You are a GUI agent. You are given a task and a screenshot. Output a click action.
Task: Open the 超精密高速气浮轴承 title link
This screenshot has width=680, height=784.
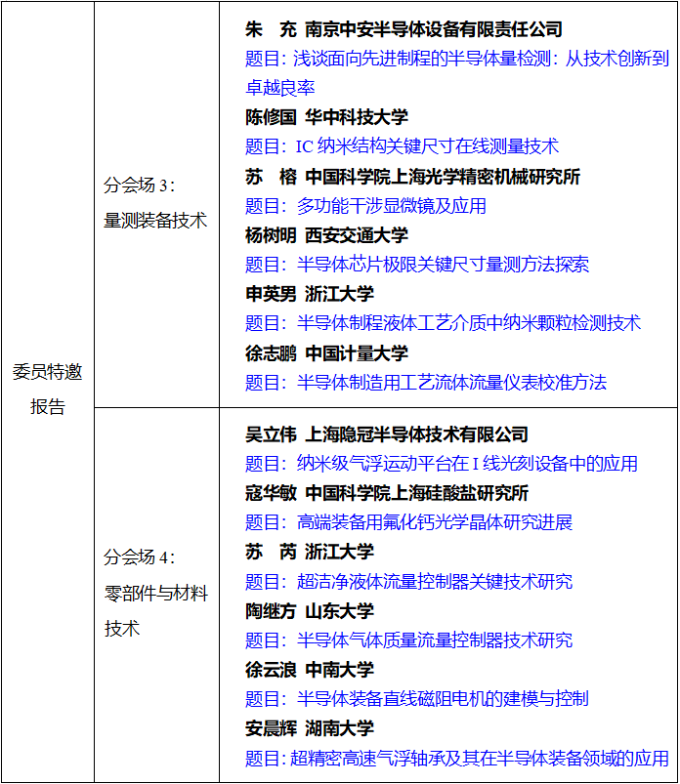pyautogui.click(x=456, y=758)
